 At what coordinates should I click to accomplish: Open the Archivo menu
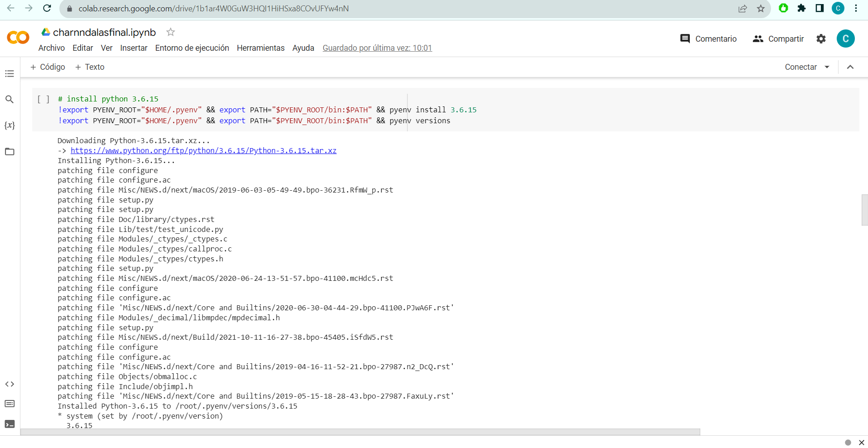pyautogui.click(x=52, y=48)
